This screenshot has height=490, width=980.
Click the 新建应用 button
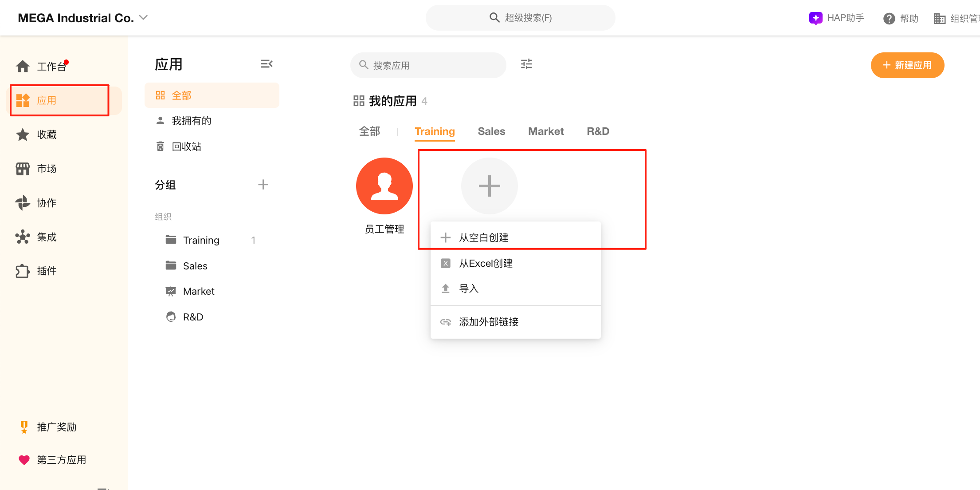[x=907, y=65]
